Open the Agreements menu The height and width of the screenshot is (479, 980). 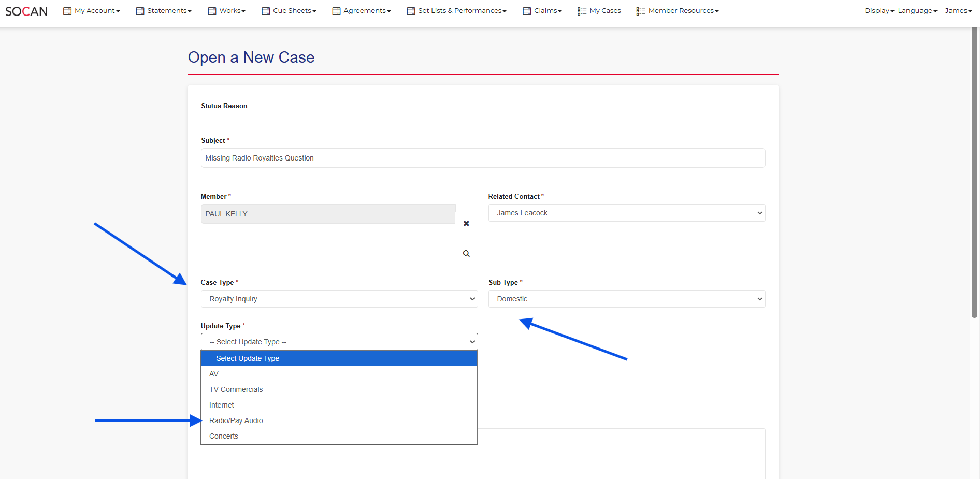[362, 11]
